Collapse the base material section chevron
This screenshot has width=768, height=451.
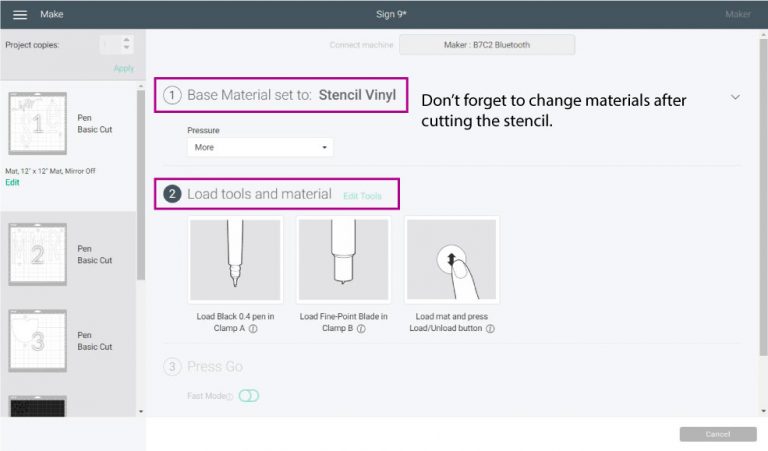pyautogui.click(x=735, y=97)
